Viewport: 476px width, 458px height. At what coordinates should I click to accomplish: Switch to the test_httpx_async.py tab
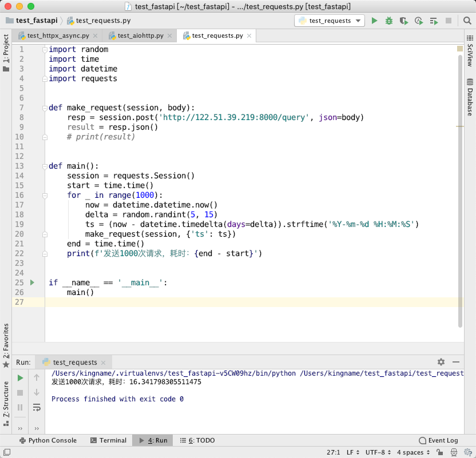(58, 35)
